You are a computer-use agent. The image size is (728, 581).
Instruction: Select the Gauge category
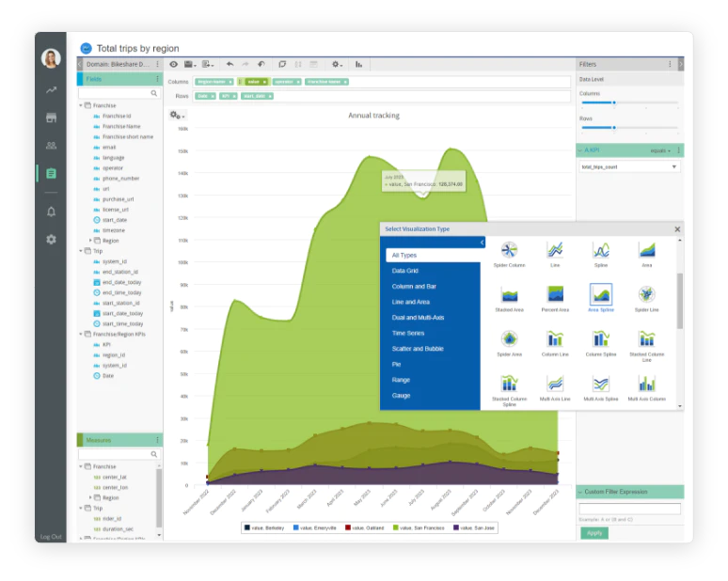tap(401, 396)
